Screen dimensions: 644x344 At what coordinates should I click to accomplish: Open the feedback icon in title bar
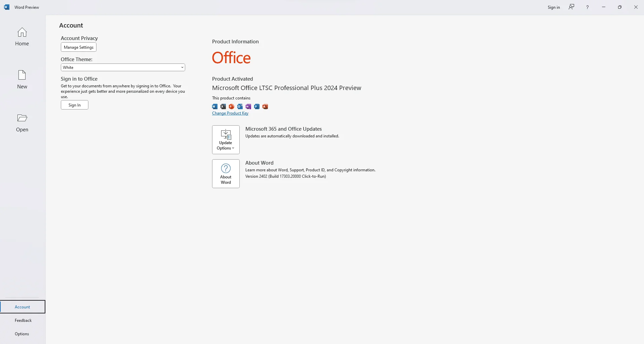[571, 7]
